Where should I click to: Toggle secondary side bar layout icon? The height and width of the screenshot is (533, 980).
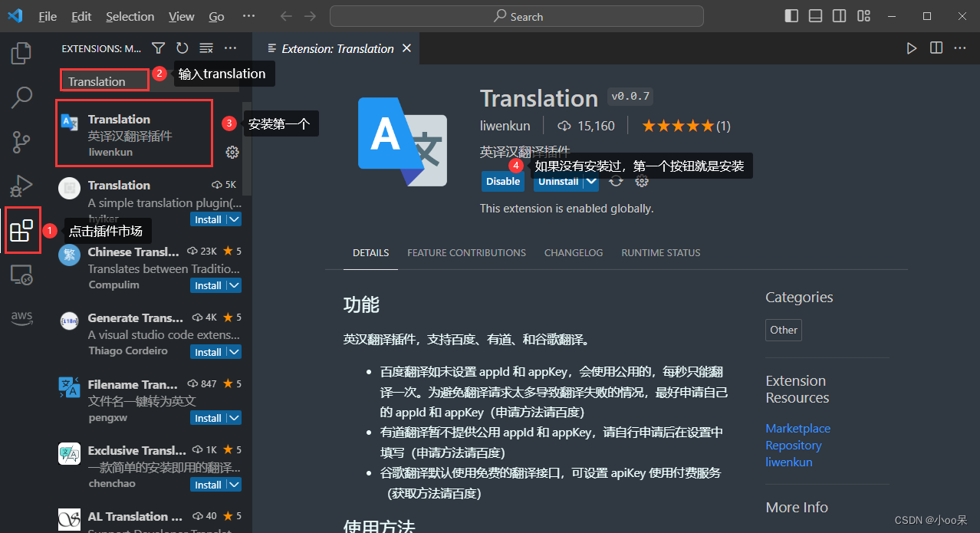click(x=840, y=16)
